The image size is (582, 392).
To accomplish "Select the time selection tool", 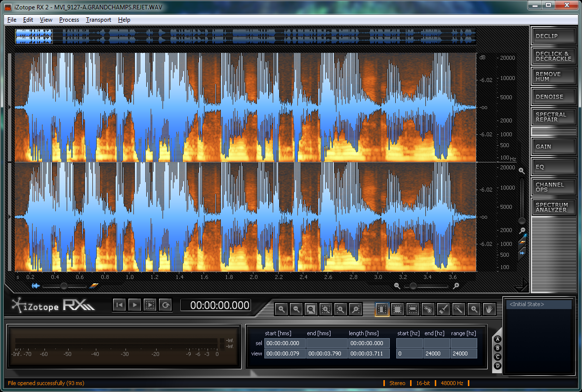I will point(382,310).
